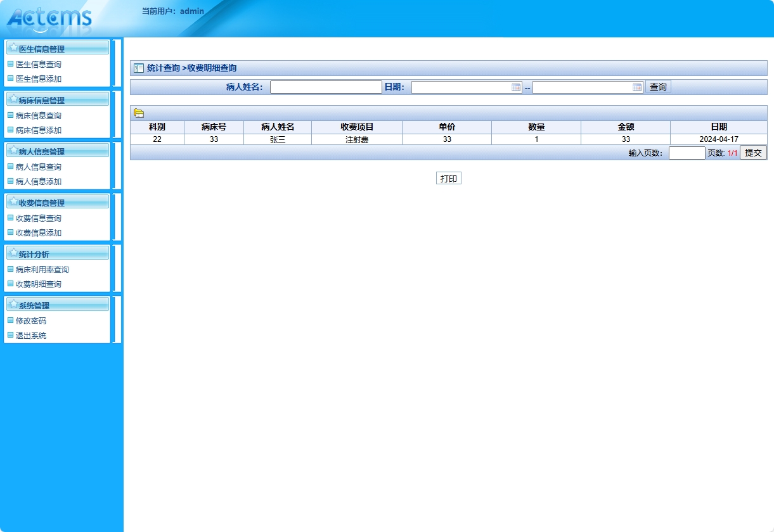774x532 pixels.
Task: Open 病床信息查询 page
Action: [39, 116]
